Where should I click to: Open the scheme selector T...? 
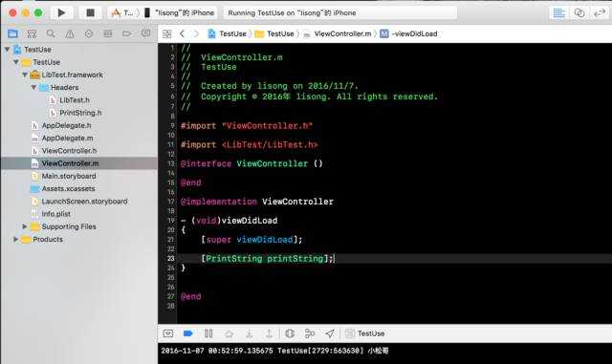[x=122, y=12]
